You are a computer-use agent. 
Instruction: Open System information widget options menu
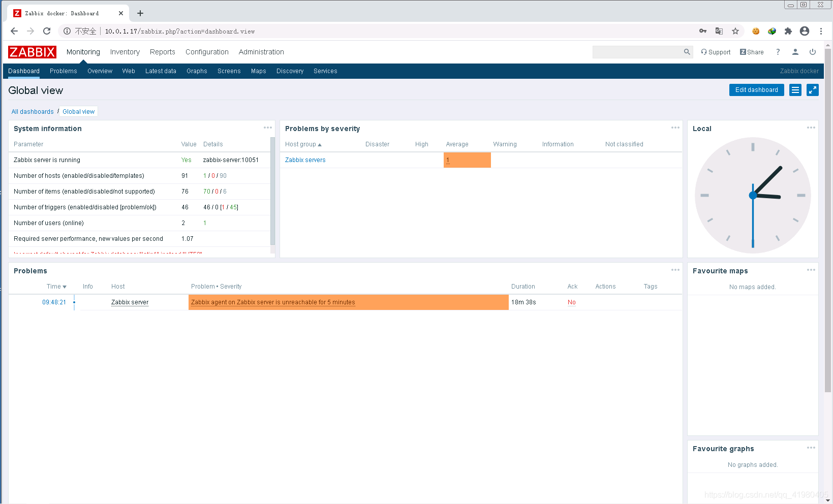pyautogui.click(x=268, y=128)
